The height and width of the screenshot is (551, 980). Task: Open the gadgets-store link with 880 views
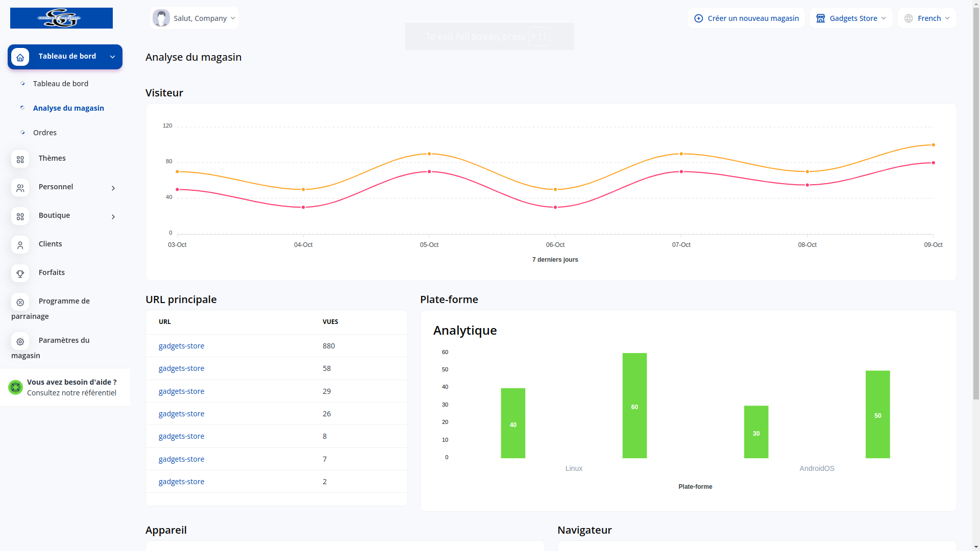[x=181, y=346]
